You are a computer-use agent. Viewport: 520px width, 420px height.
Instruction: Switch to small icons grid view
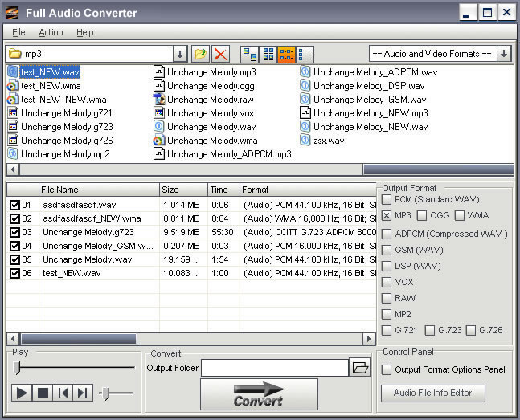268,54
